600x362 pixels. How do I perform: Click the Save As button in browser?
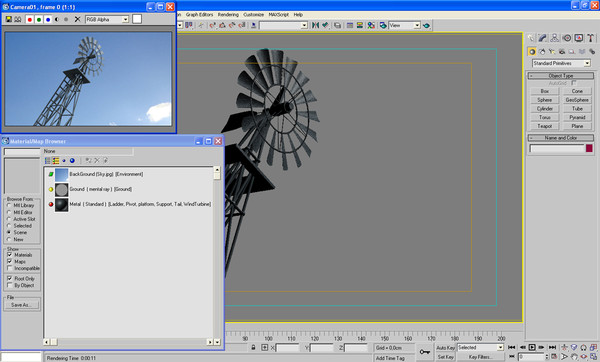pos(21,305)
